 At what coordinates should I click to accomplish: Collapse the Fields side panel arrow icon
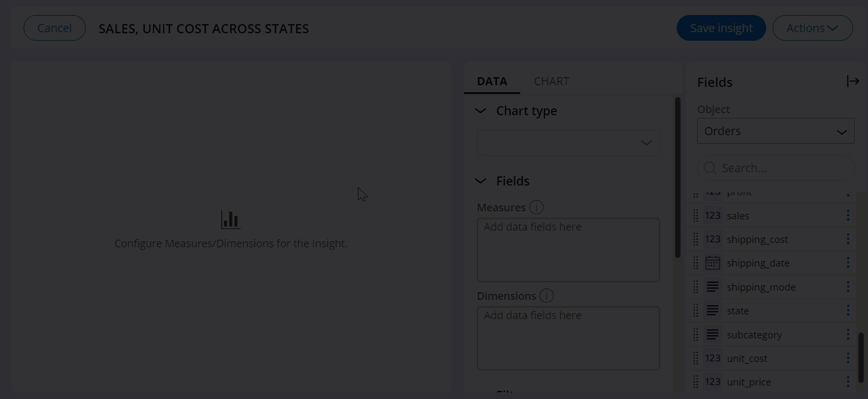tap(852, 82)
